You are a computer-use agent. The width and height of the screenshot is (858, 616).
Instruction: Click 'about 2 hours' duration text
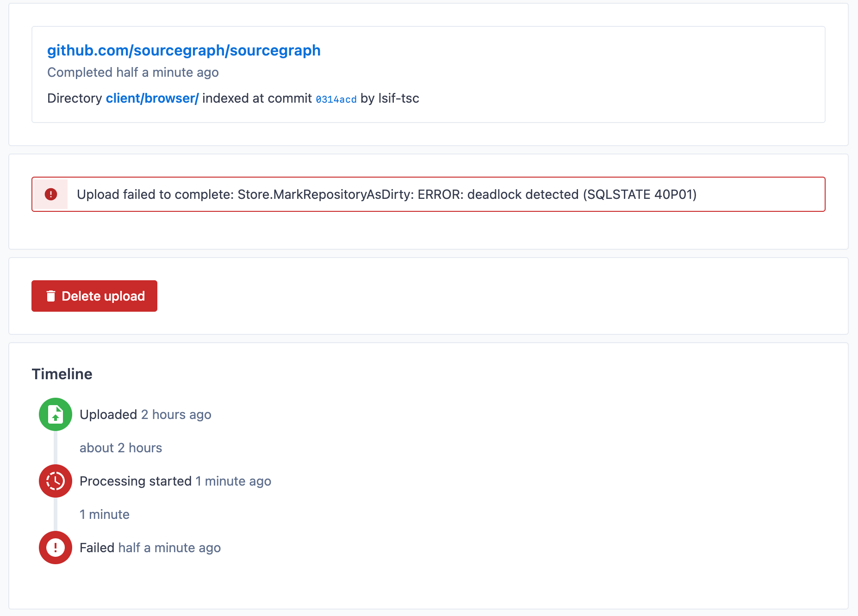pyautogui.click(x=121, y=448)
